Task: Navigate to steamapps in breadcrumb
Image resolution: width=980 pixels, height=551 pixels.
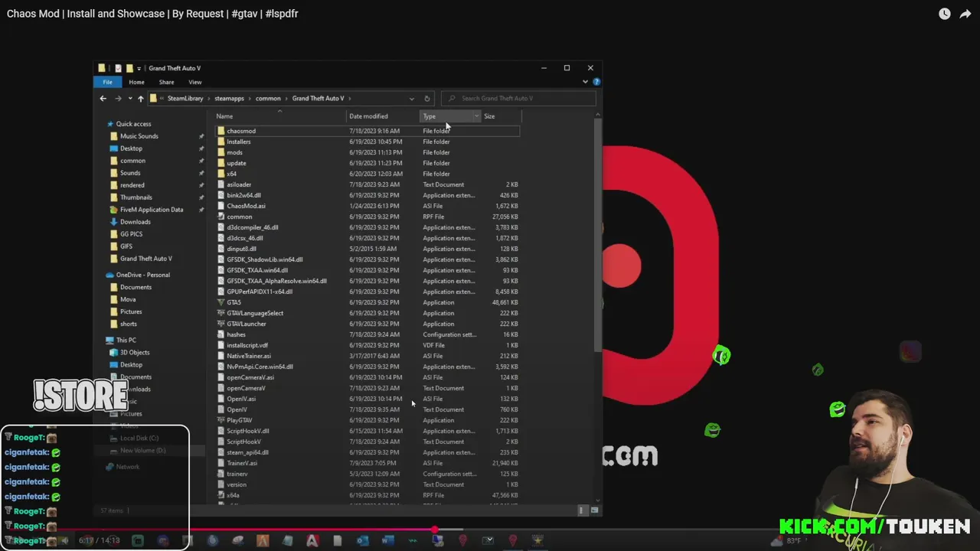Action: (x=229, y=98)
